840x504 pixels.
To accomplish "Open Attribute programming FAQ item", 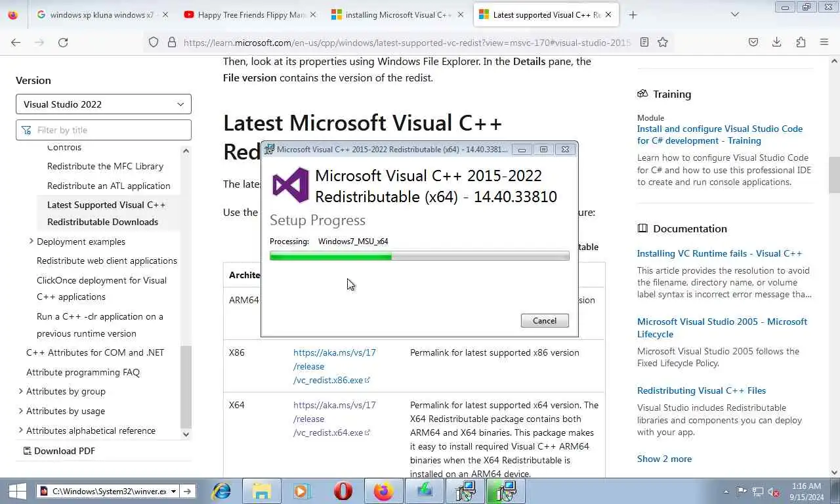I will [83, 372].
